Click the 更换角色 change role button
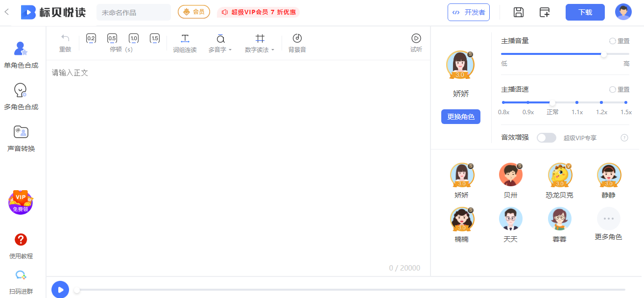The width and height of the screenshot is (644, 298). coord(461,117)
